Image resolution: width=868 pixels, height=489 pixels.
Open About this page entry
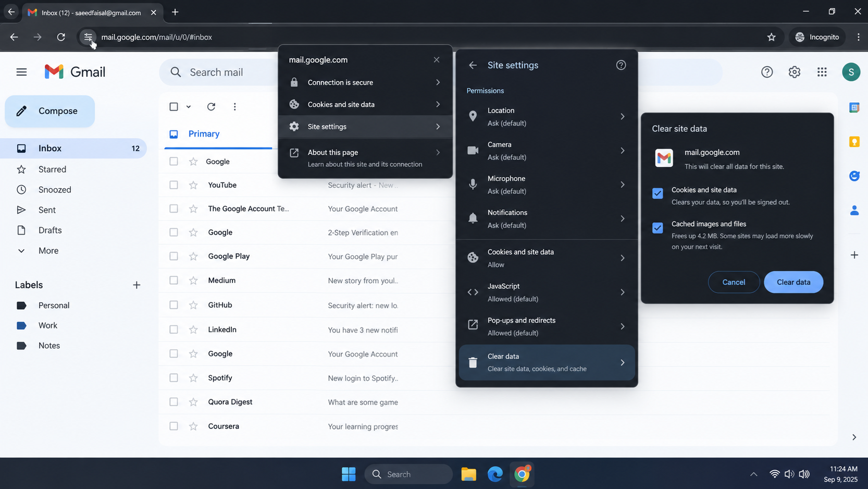tap(365, 158)
